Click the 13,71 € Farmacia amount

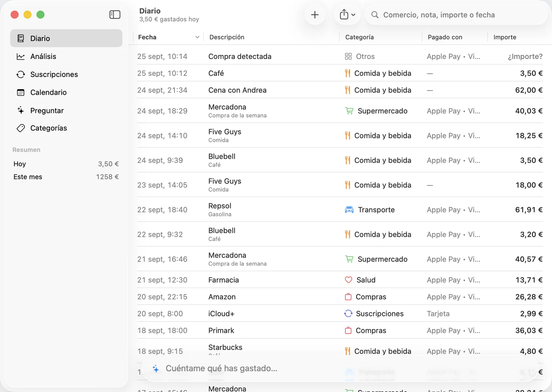529,280
